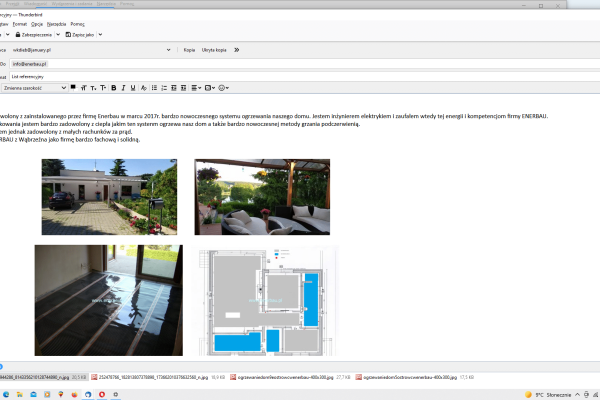Open the insert object dropdown
The width and height of the screenshot is (600, 400).
coord(210,88)
